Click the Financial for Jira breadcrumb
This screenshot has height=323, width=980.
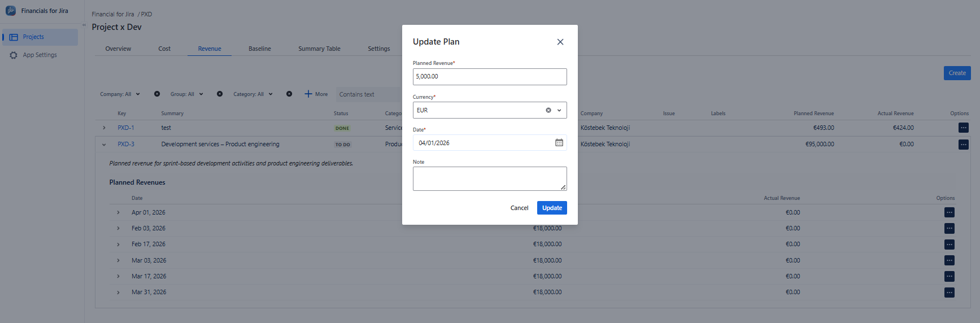click(x=113, y=14)
